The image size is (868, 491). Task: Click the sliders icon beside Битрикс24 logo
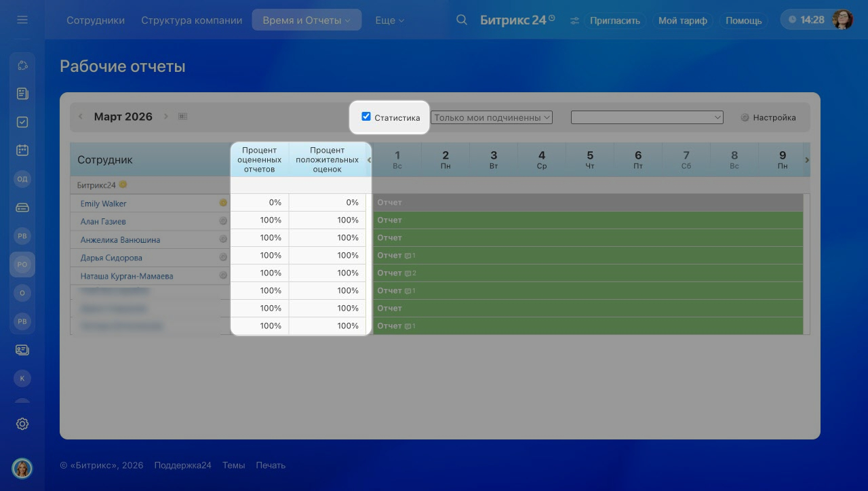[x=575, y=20]
